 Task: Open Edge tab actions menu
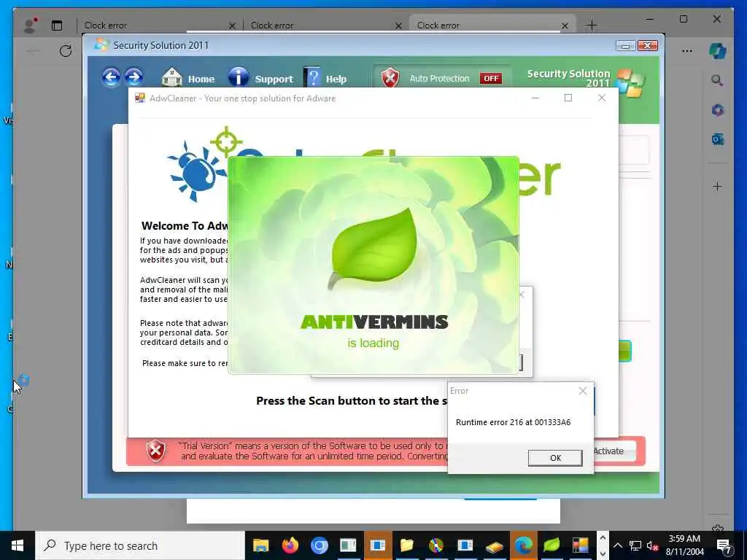click(57, 26)
